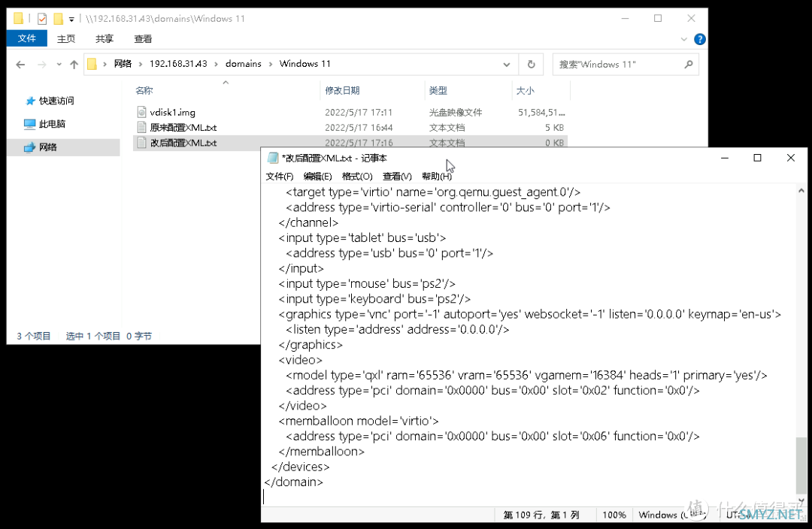
Task: Expand the ribbon with the chevron arrow
Action: click(x=683, y=39)
